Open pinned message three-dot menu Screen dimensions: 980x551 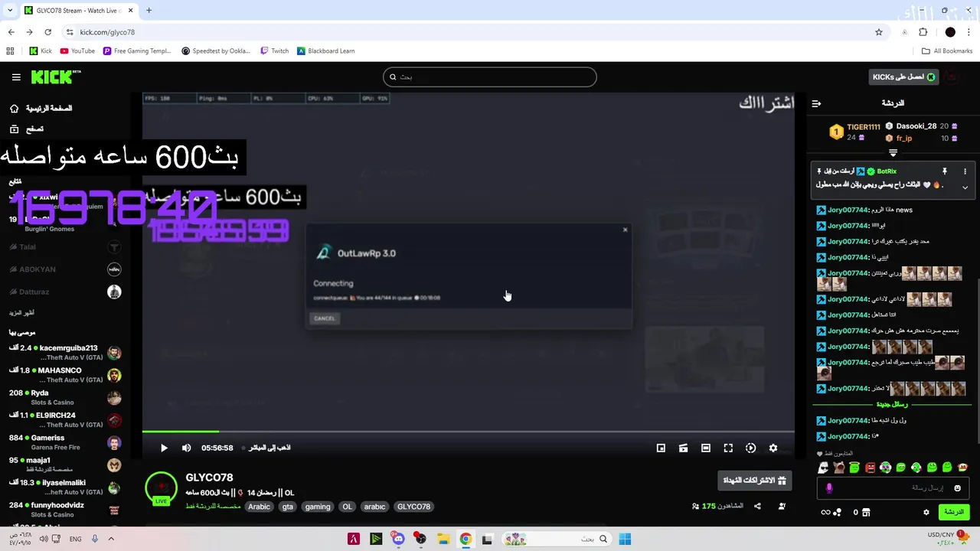pos(965,171)
